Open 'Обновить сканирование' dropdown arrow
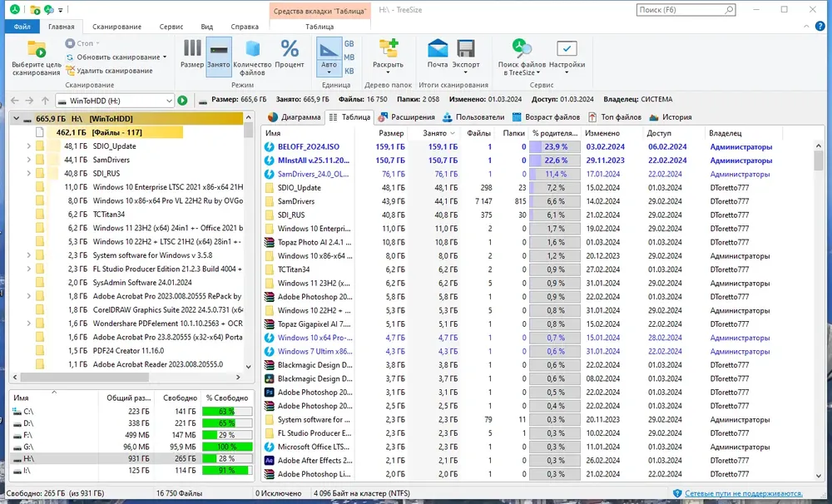 pyautogui.click(x=165, y=57)
